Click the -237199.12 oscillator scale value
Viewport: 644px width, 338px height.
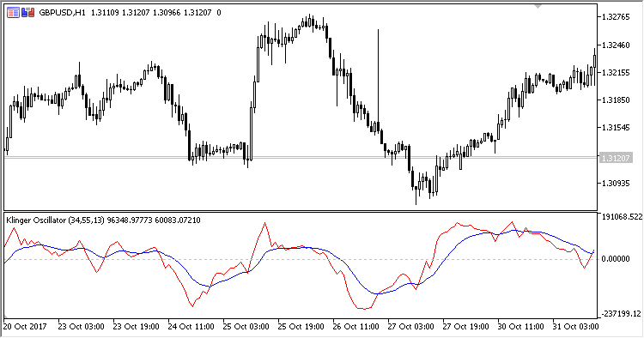coord(621,314)
